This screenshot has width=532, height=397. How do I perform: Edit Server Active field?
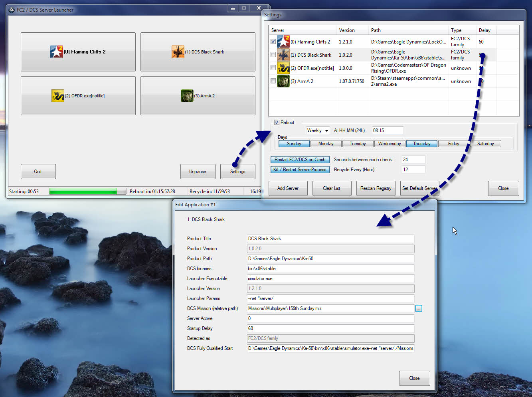[330, 318]
